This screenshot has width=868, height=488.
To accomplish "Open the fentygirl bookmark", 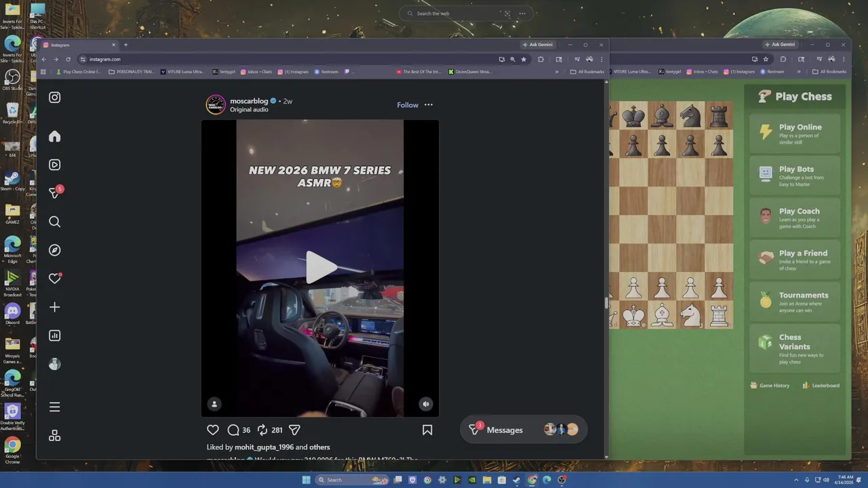I will pos(224,71).
